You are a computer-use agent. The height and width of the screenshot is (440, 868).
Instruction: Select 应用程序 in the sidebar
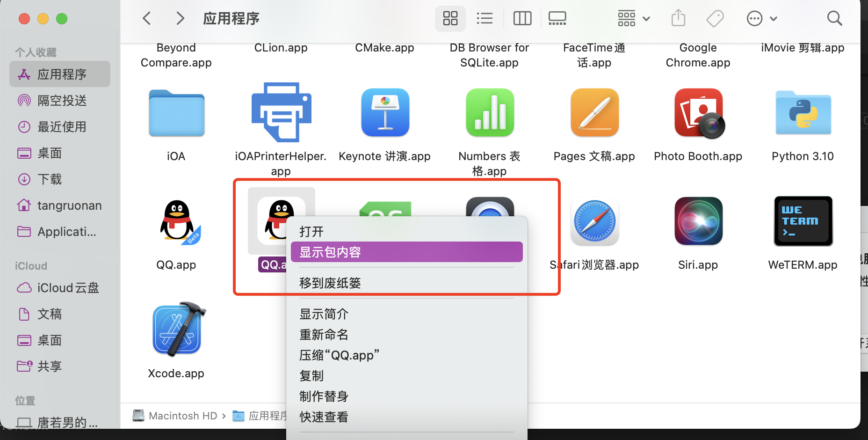click(x=60, y=74)
